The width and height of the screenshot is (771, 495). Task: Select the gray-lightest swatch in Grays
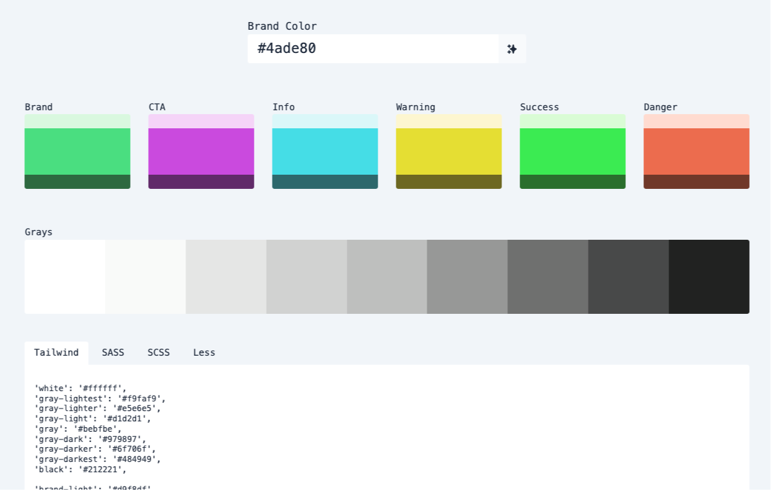point(146,277)
